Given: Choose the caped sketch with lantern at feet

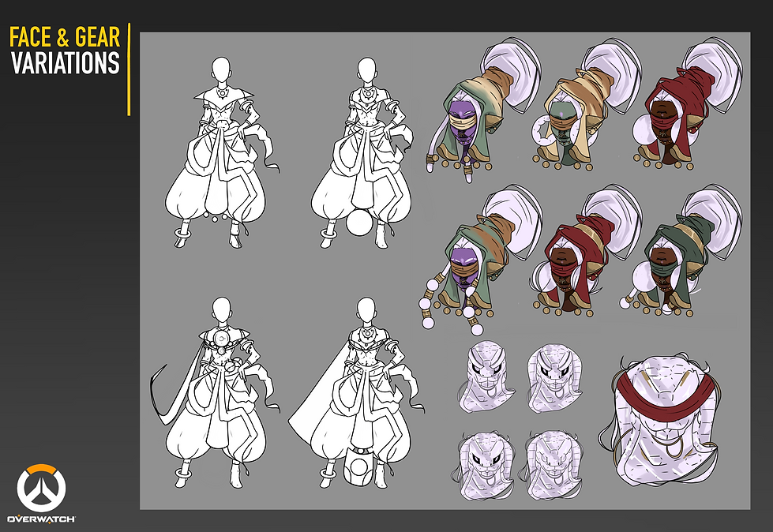Looking at the screenshot, I should click(358, 392).
